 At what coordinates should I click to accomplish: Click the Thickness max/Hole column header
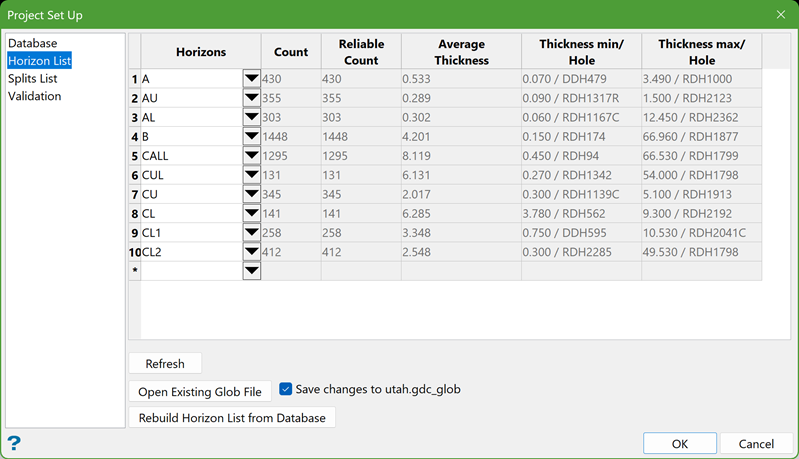pos(702,51)
